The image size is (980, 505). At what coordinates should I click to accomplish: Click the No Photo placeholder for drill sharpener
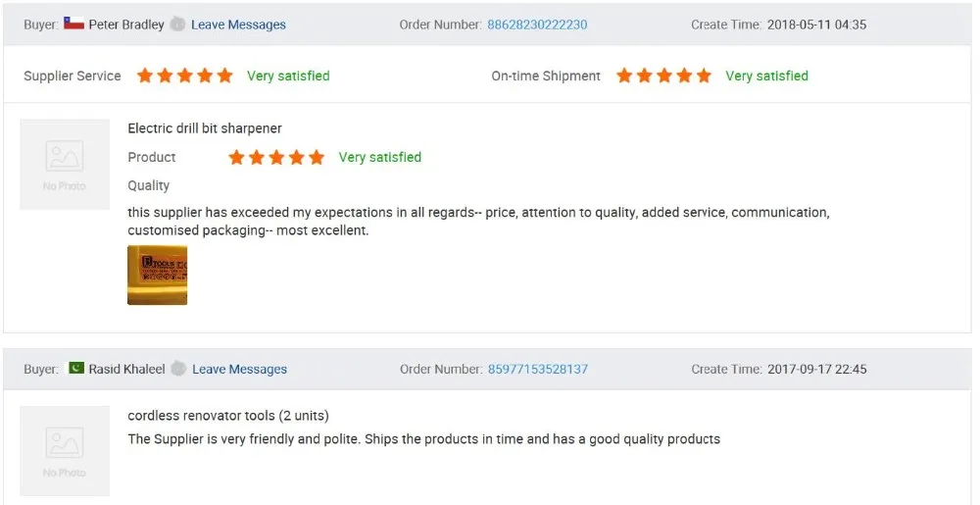[65, 164]
